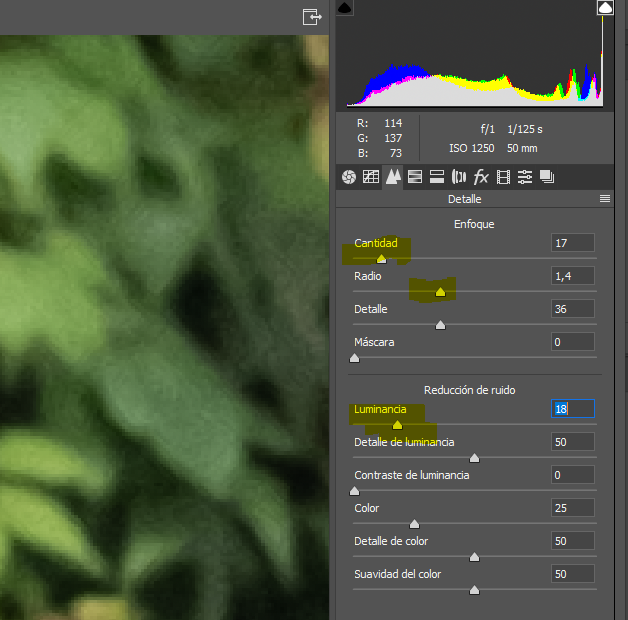Click the Detalle value field showing 36
628x620 pixels.
pyautogui.click(x=573, y=309)
